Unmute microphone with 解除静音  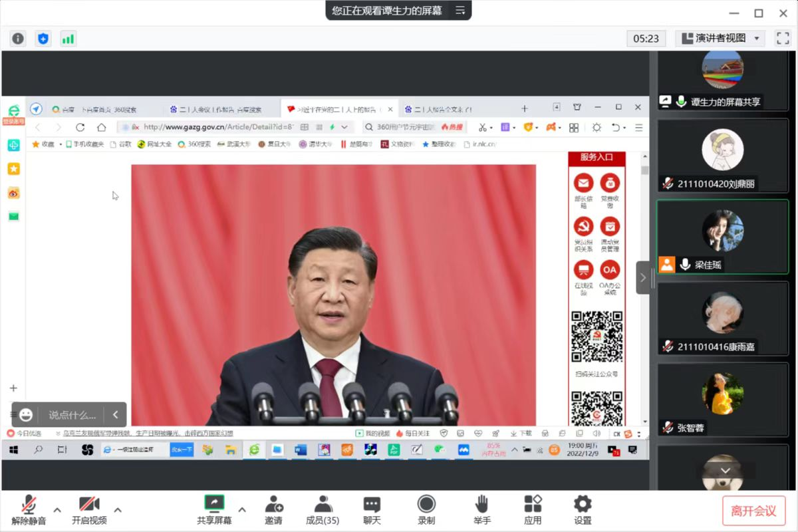[29, 509]
